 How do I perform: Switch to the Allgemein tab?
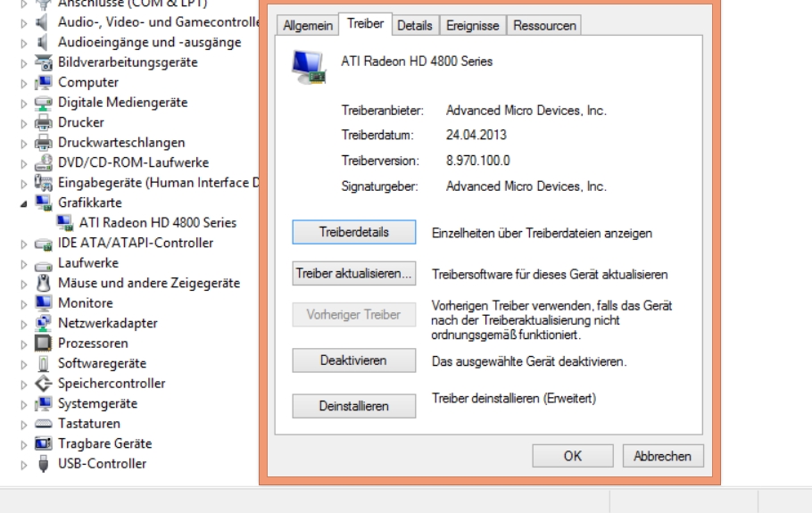[308, 25]
